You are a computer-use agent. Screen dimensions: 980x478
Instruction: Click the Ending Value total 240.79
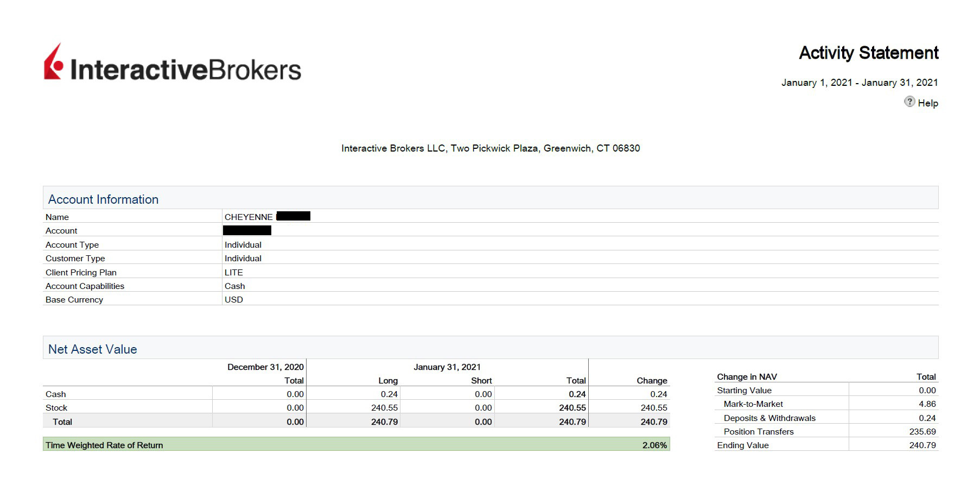(922, 445)
